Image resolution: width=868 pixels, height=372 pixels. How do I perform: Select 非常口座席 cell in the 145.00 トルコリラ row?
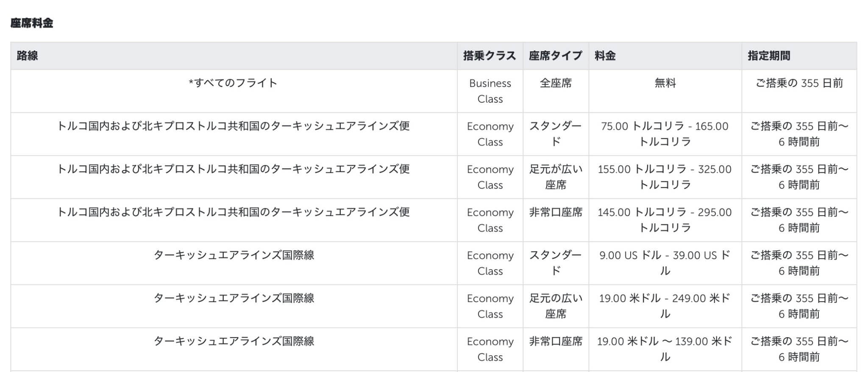click(556, 212)
